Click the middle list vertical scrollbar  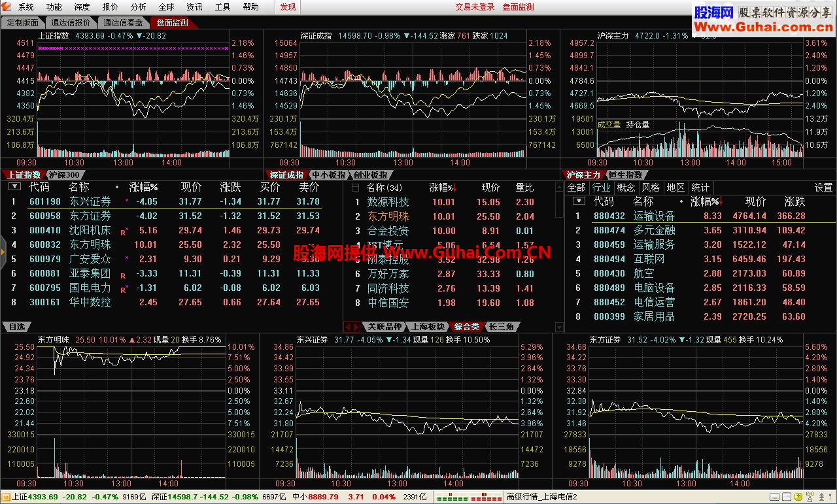point(559,256)
